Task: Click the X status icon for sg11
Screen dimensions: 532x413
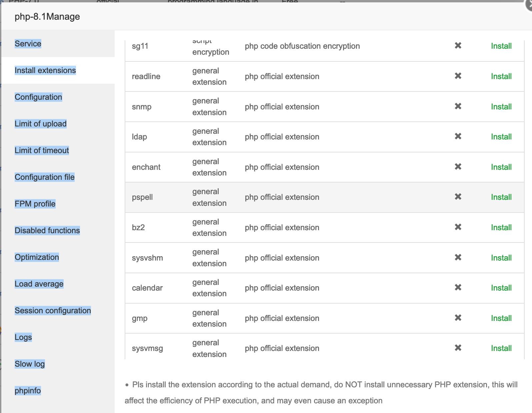Action: (458, 46)
